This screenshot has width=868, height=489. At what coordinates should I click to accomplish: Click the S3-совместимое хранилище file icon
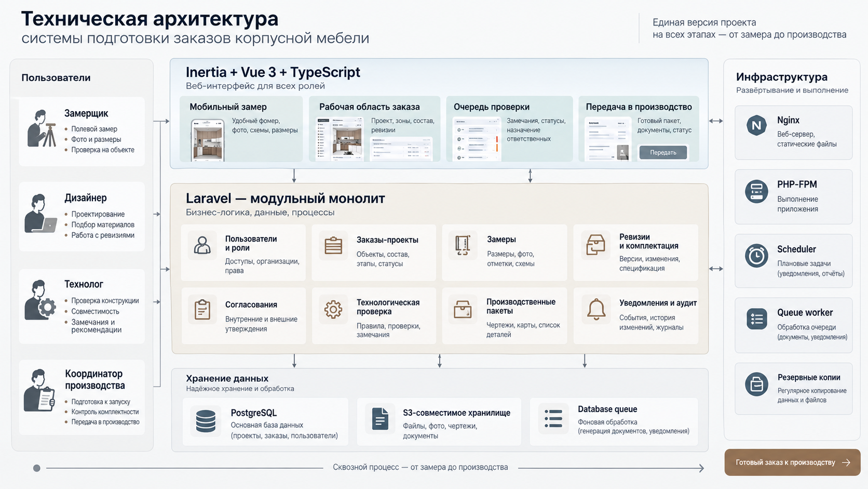pyautogui.click(x=380, y=418)
